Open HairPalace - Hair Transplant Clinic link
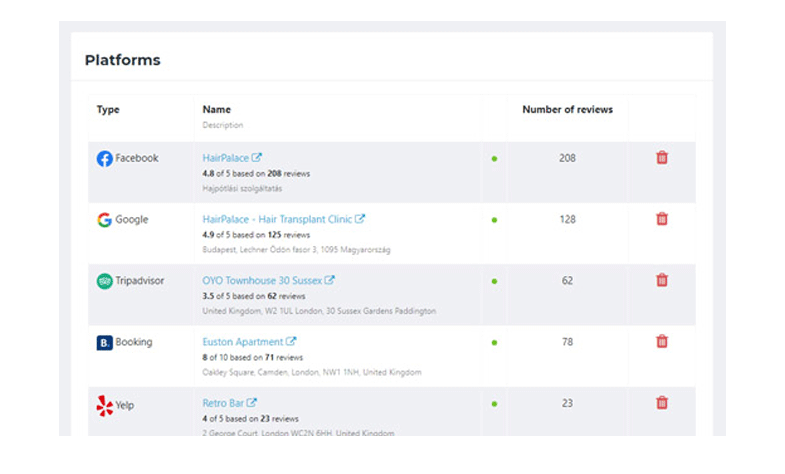785x474 pixels. 277,219
